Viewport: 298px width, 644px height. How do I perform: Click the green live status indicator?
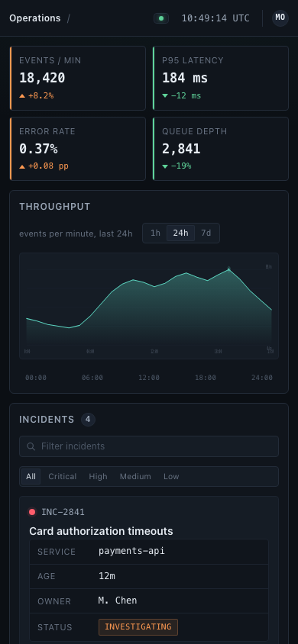161,18
